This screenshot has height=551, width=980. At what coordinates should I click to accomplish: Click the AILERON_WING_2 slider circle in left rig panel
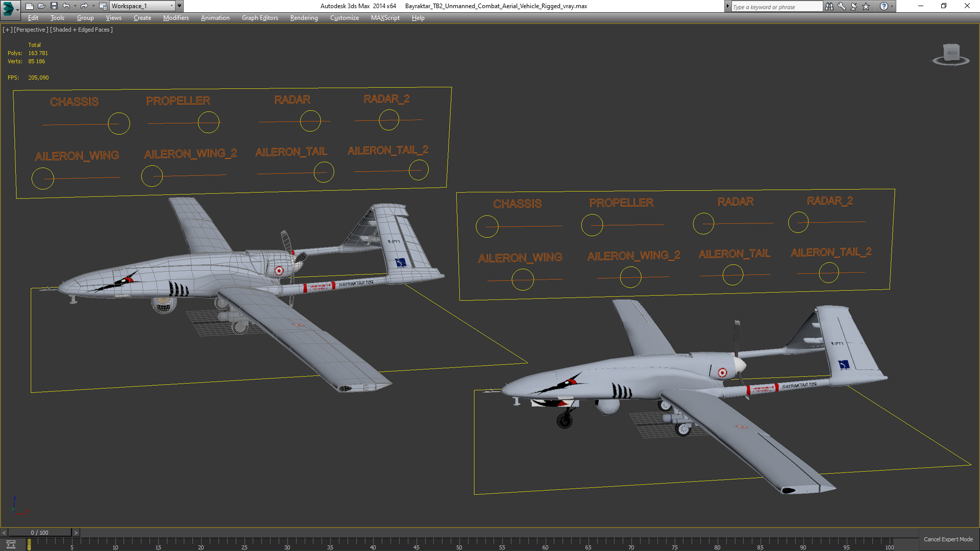152,176
